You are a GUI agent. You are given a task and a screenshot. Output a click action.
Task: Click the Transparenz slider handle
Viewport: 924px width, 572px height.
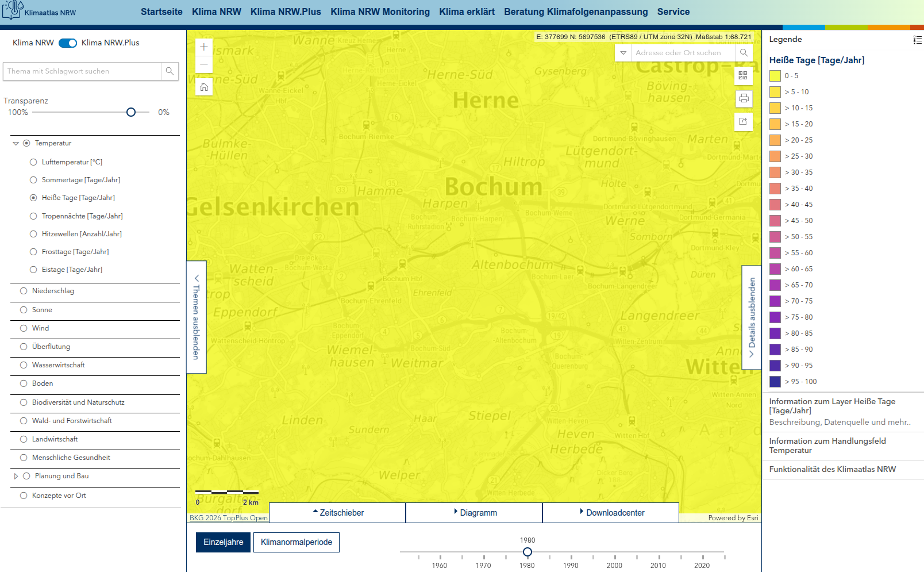coord(131,112)
